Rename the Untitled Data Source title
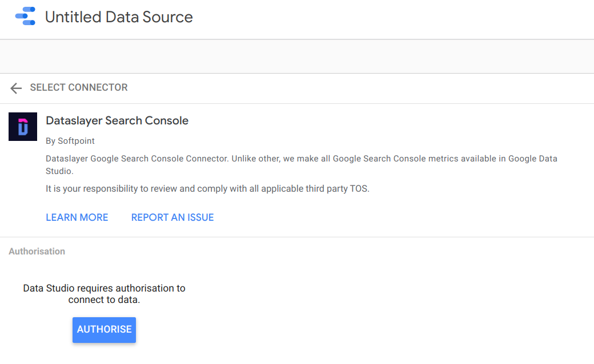Image resolution: width=594 pixels, height=364 pixels. 119,17
